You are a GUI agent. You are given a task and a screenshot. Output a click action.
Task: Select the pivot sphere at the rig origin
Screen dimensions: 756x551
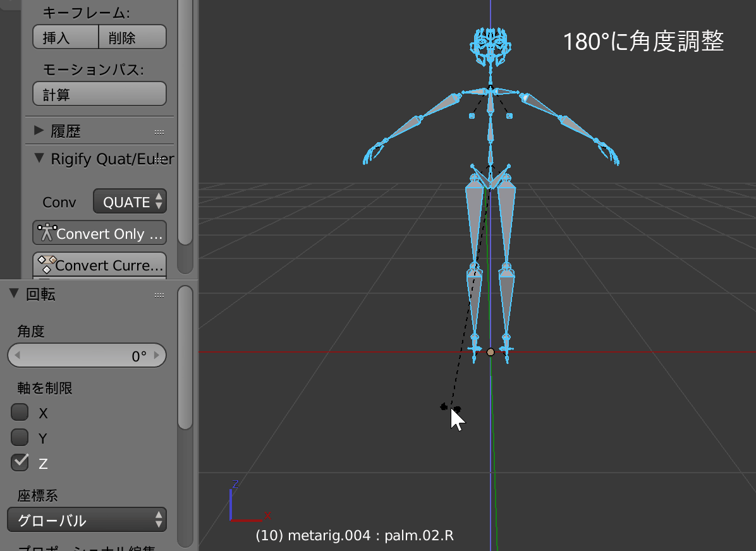pyautogui.click(x=491, y=351)
